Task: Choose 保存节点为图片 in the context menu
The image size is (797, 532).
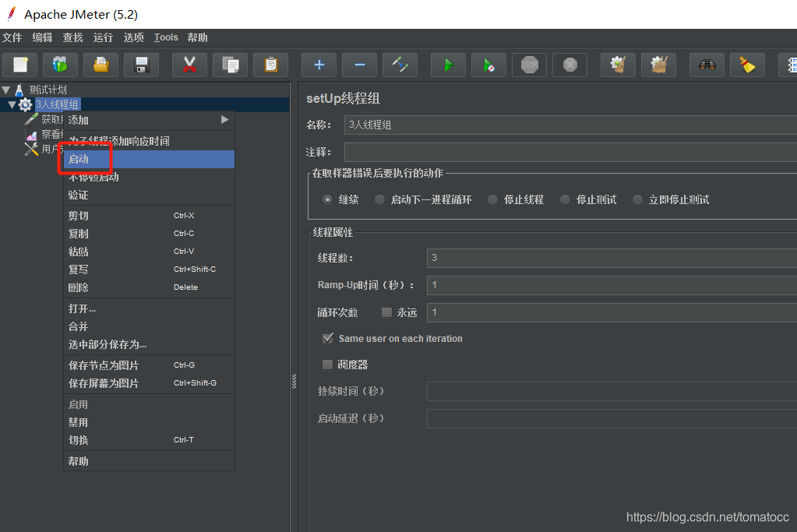Action: (149, 365)
